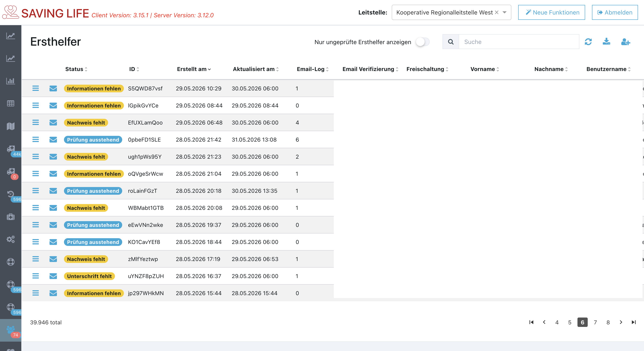
Task: Refresh the Ersthelfer list
Action: [x=588, y=42]
